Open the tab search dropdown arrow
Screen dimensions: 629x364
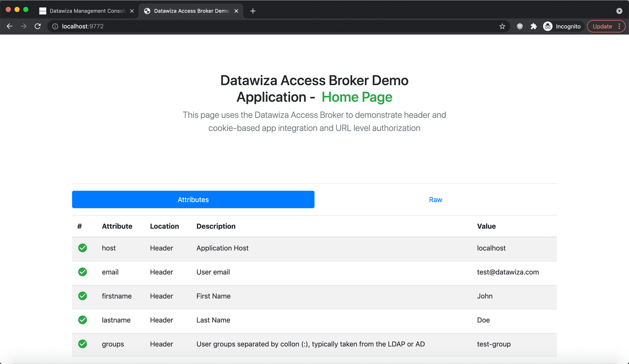[619, 11]
